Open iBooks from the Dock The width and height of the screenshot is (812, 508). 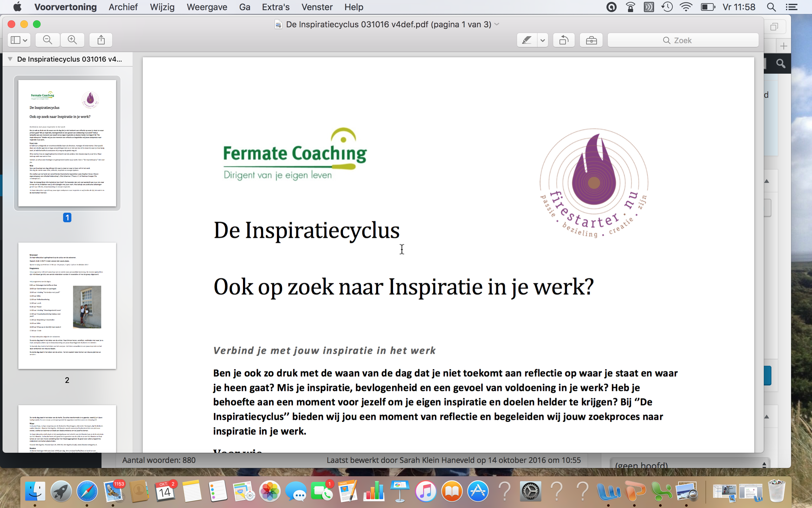(452, 491)
